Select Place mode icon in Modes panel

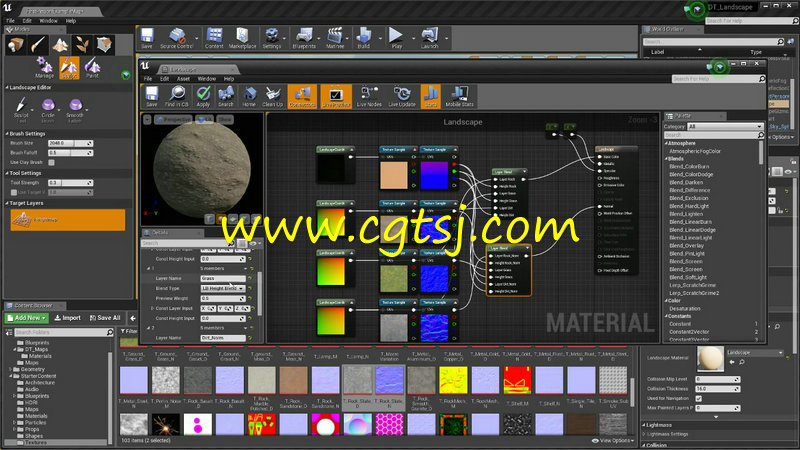(x=15, y=45)
